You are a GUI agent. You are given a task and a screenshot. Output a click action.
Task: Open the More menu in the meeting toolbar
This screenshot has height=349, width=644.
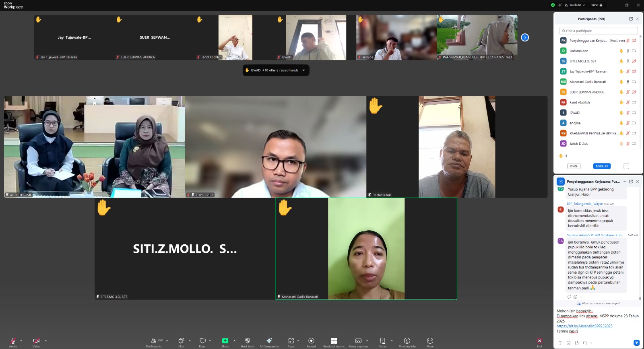pyautogui.click(x=430, y=341)
